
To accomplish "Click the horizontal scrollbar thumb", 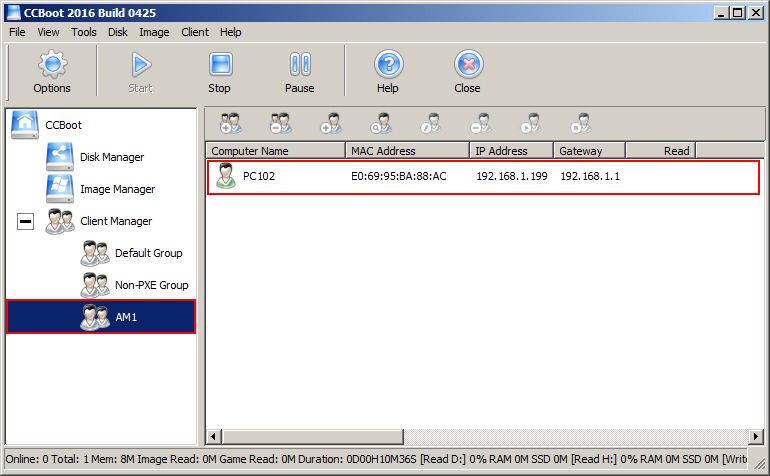I will (312, 436).
